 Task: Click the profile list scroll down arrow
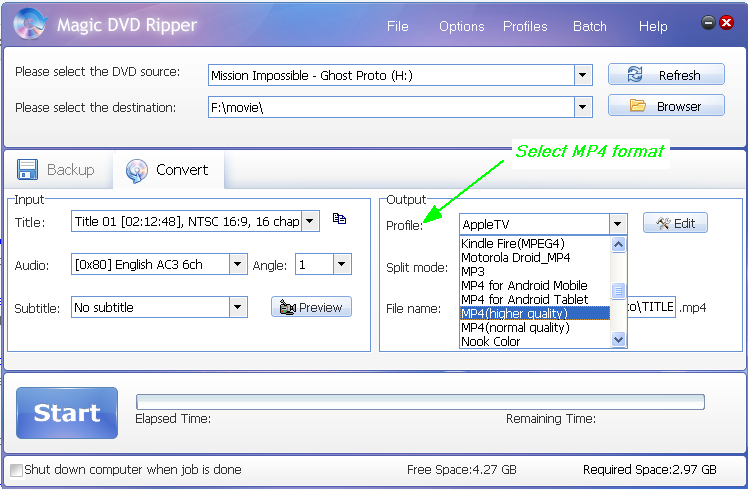pyautogui.click(x=618, y=340)
